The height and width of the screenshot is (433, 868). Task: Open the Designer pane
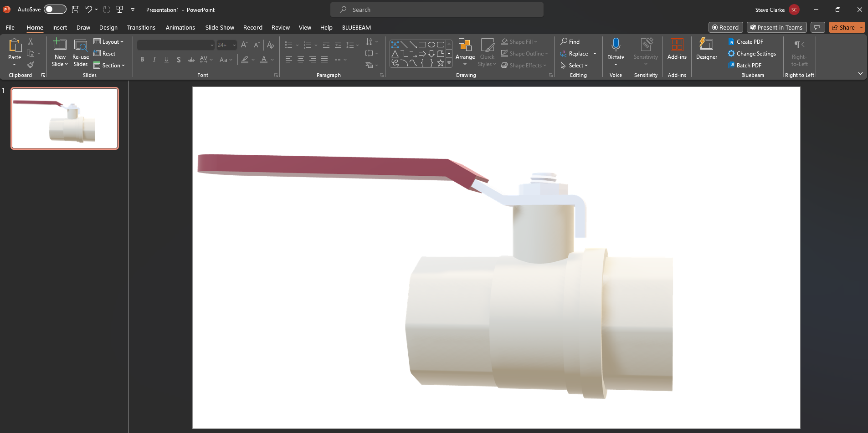(706, 50)
